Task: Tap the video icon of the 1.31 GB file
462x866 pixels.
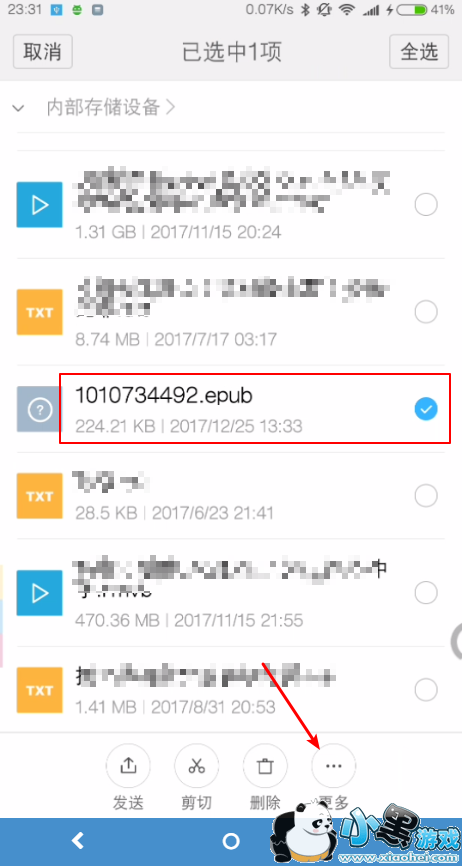Action: click(39, 205)
